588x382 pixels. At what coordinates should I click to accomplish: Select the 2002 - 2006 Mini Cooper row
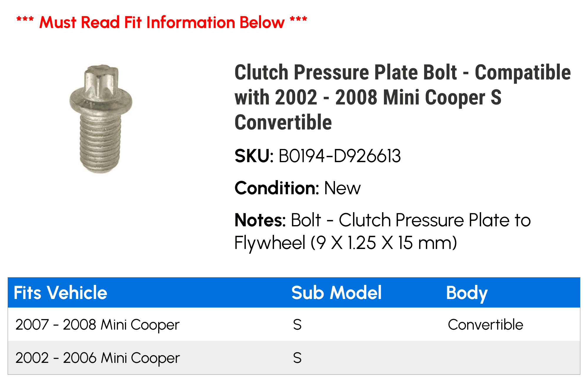pos(97,358)
